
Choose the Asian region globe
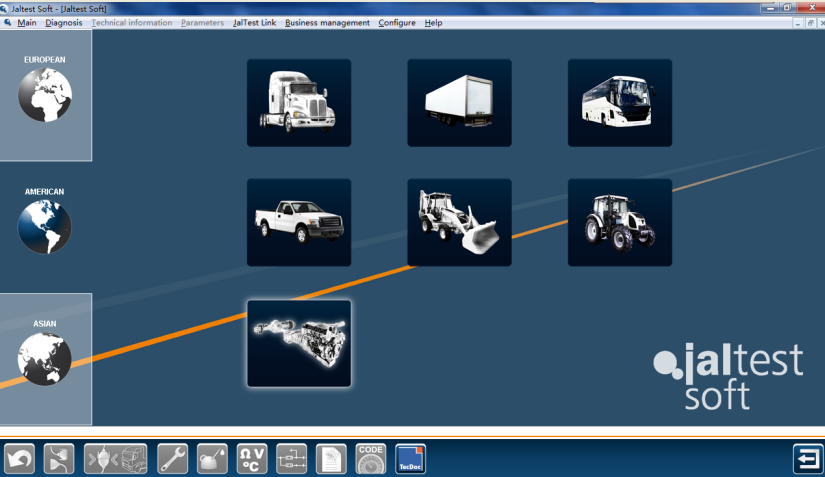pos(45,359)
